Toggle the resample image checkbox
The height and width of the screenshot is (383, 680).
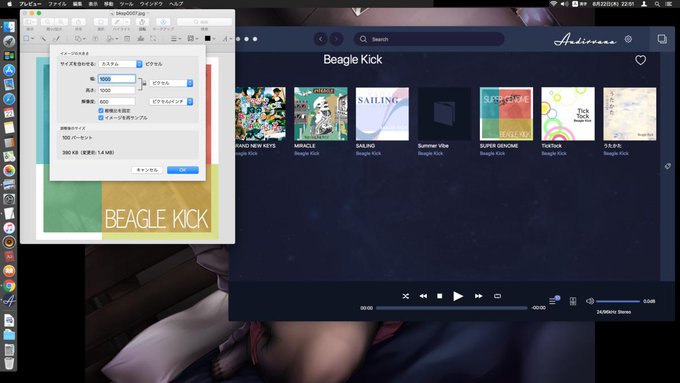[101, 118]
